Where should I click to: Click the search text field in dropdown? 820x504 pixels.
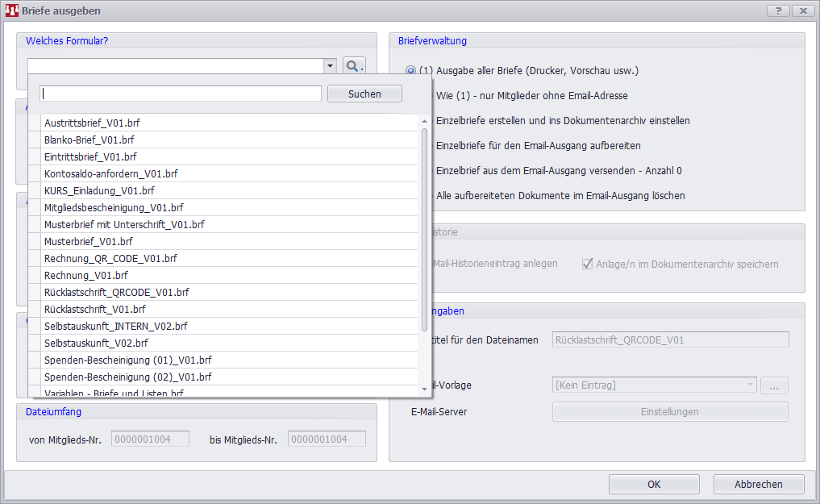(x=181, y=94)
